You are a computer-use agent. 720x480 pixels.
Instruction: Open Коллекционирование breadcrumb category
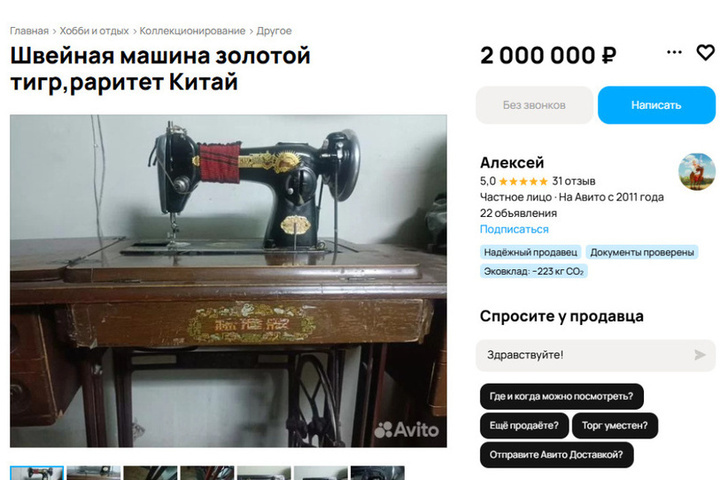click(x=192, y=31)
